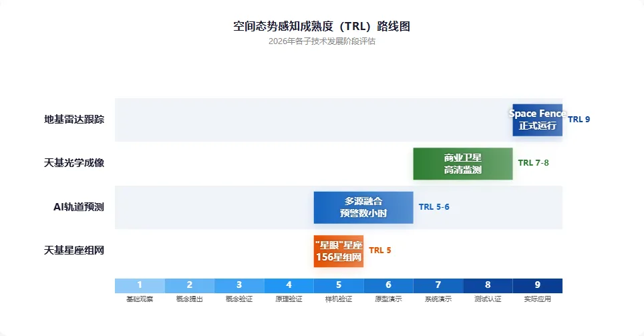
Task: Click the green 商业卫星 高清监测 bar
Action: pos(463,164)
